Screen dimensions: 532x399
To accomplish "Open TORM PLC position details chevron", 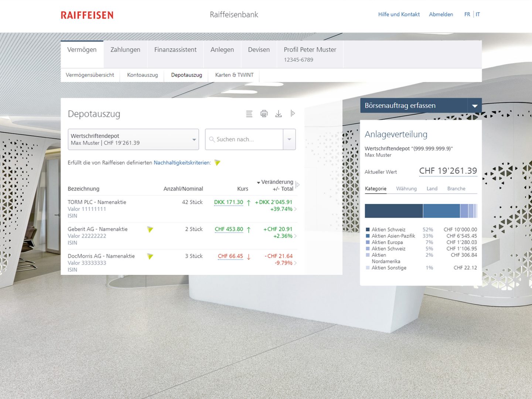I will [296, 209].
